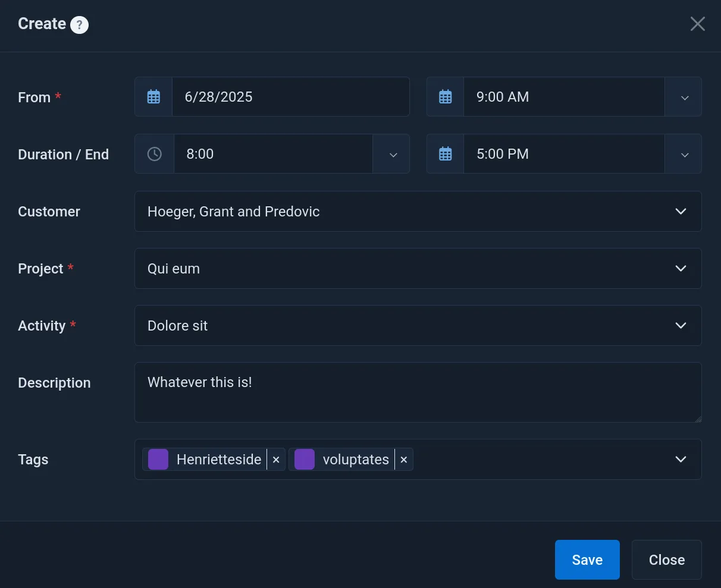Expand the Tags dropdown arrow

click(x=681, y=460)
